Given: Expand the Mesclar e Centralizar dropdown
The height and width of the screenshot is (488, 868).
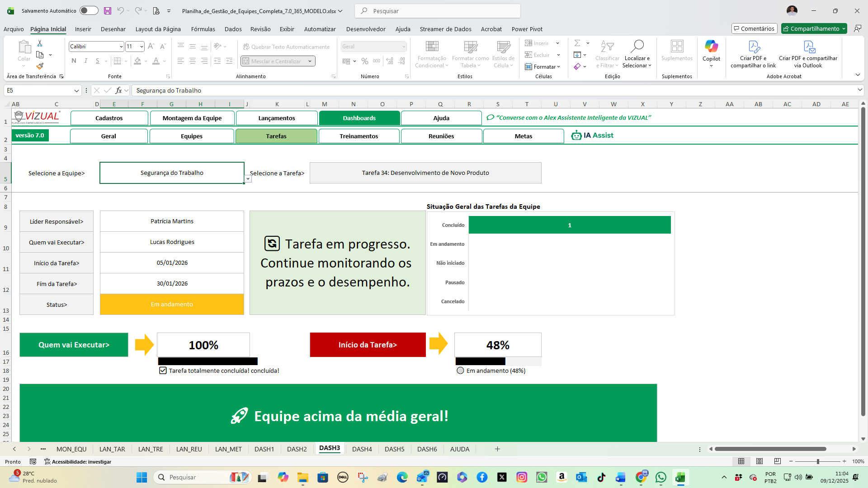Looking at the screenshot, I should 310,61.
